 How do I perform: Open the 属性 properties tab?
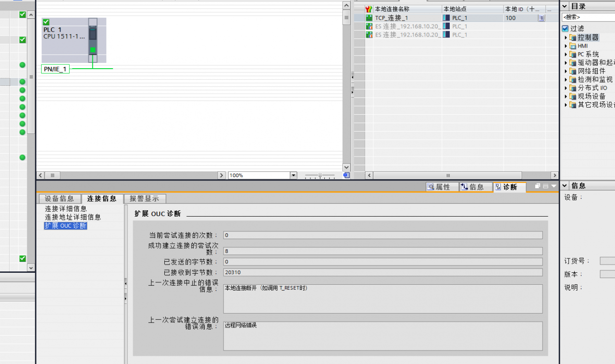[x=439, y=187]
